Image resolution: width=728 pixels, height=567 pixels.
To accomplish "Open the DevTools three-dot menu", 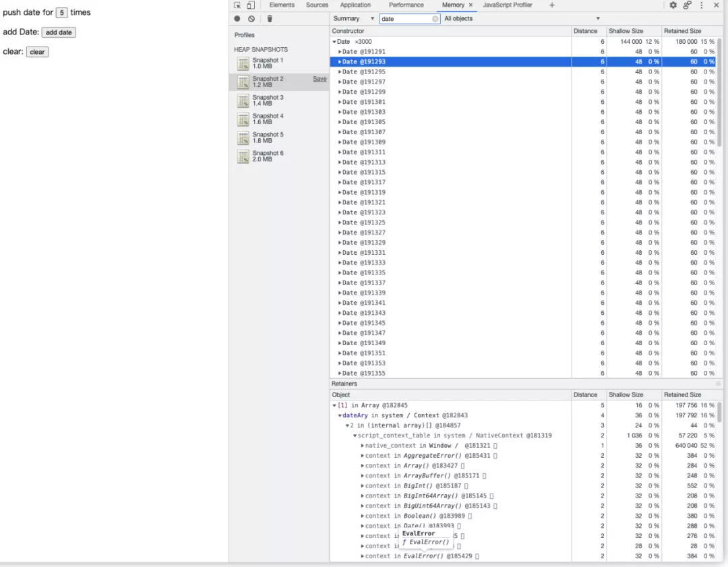I will (702, 5).
